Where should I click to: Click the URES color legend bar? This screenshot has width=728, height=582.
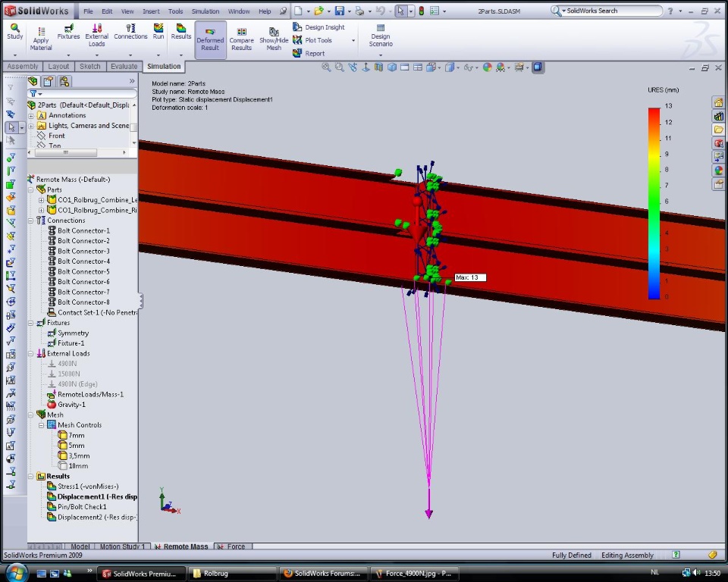click(654, 202)
